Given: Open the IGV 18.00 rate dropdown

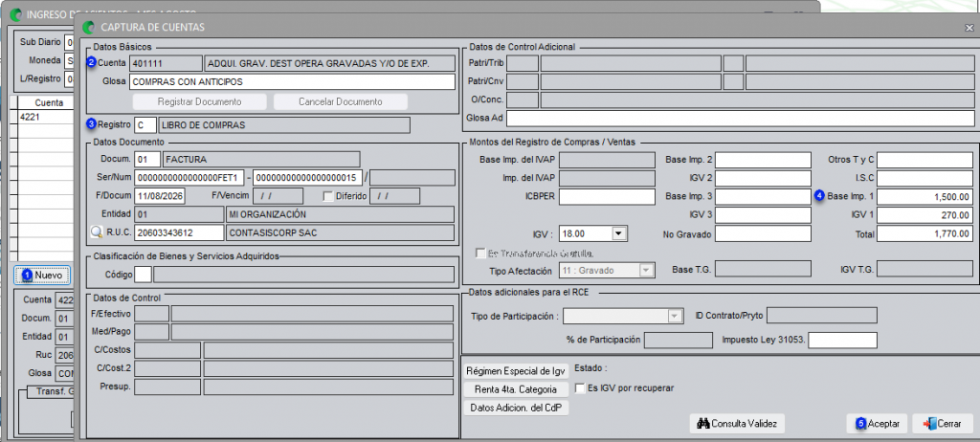Looking at the screenshot, I should click(619, 233).
